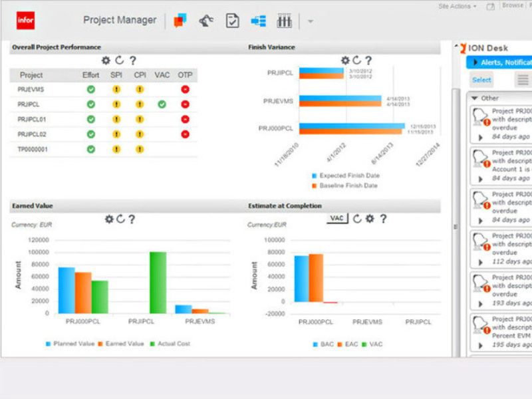Viewport: 532px width, 399px height.
Task: Expand the first overdue alert details arrow
Action: [480, 137]
